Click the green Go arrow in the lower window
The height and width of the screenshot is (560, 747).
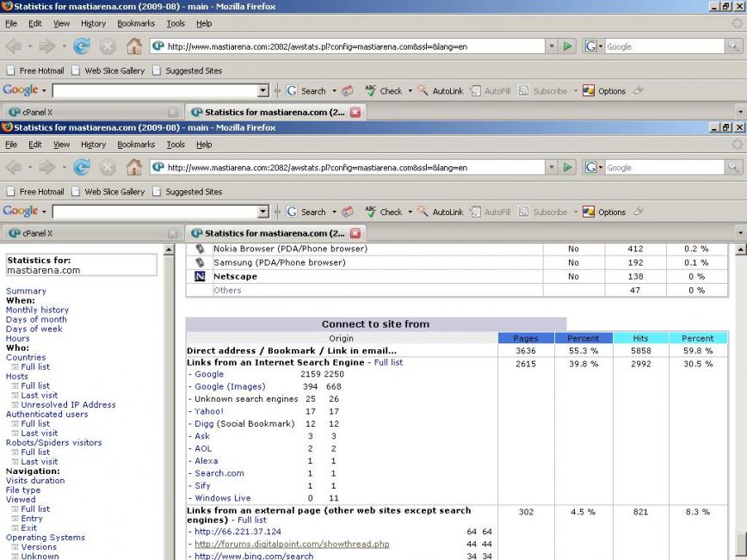[568, 168]
